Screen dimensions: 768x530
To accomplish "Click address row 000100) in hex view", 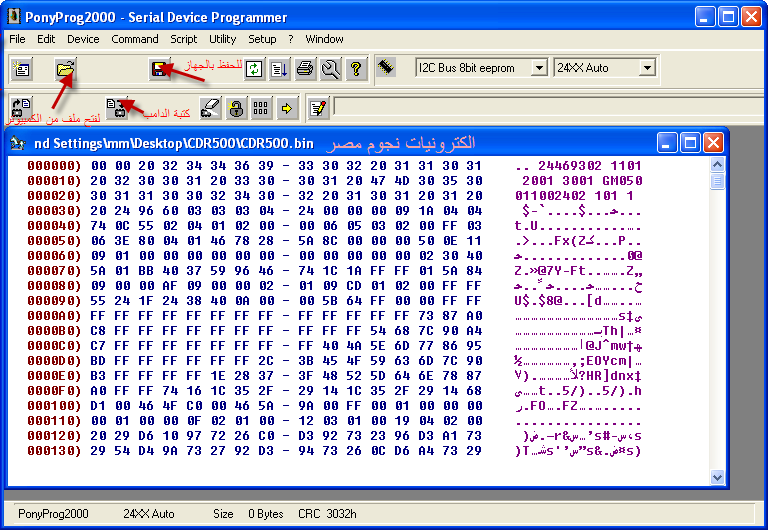I will (x=54, y=406).
